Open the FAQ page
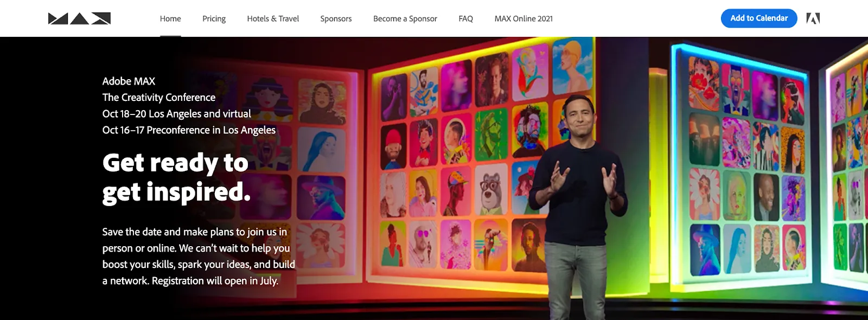Image resolution: width=868 pixels, height=320 pixels. coord(465,18)
